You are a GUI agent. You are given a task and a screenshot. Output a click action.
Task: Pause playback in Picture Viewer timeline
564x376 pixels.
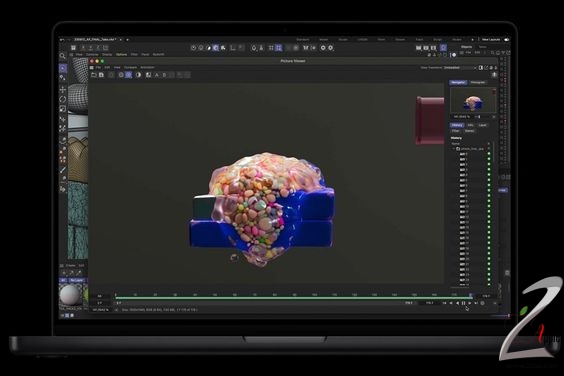pos(463,303)
